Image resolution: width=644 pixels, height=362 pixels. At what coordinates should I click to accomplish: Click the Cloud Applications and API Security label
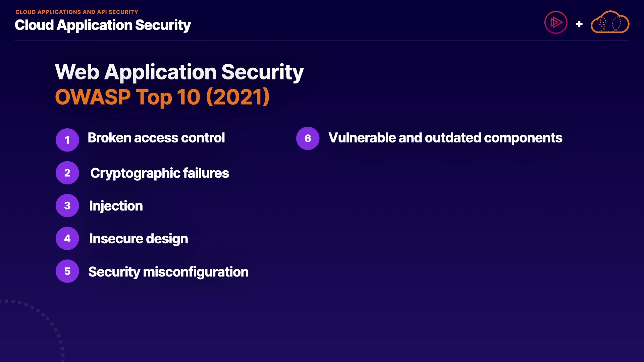77,12
